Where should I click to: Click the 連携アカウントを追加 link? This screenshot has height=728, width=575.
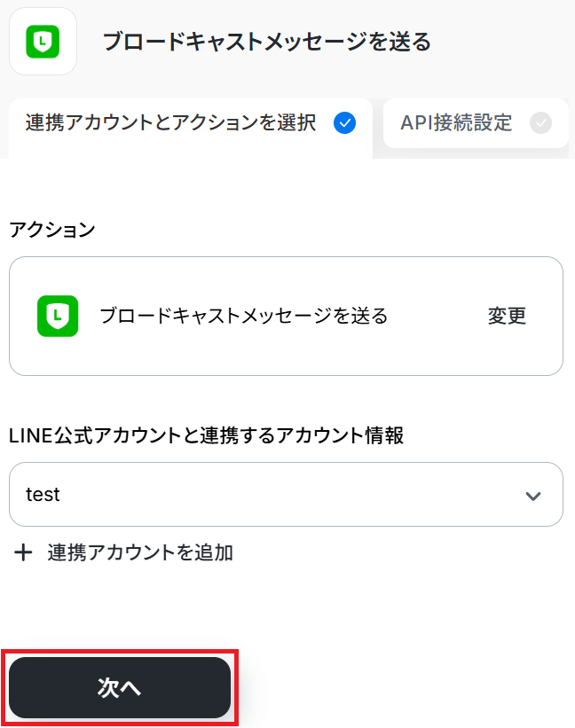pos(140,553)
